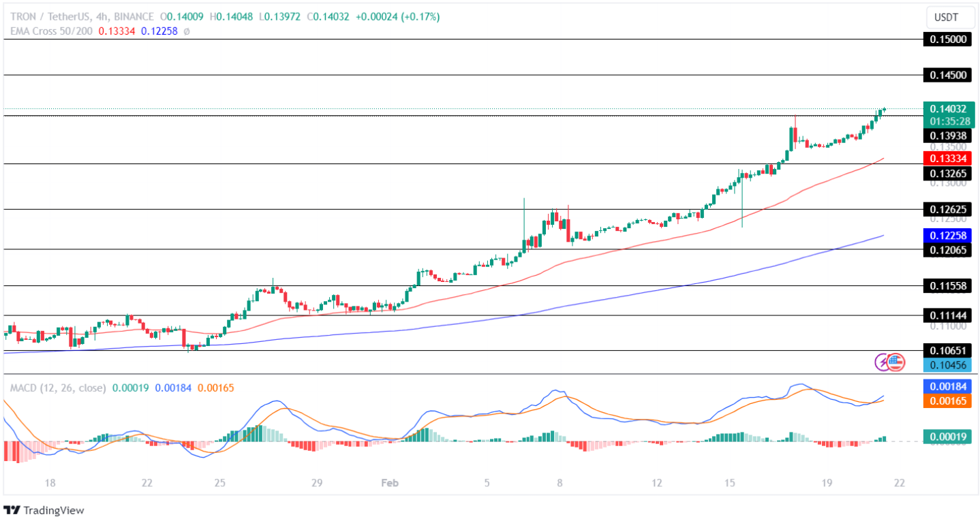Viewport: 980px width, 519px height.
Task: Click the 0.15000 price level label
Action: tap(949, 40)
